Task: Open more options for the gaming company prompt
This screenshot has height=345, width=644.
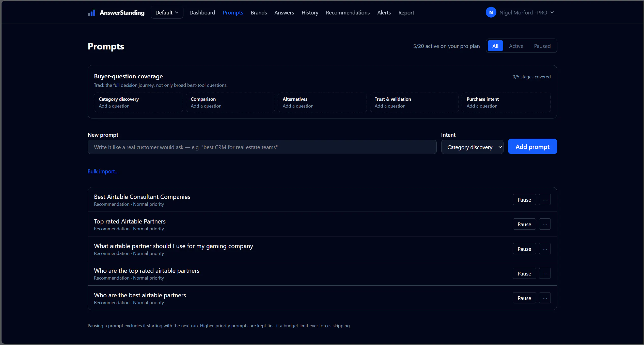Action: point(545,249)
